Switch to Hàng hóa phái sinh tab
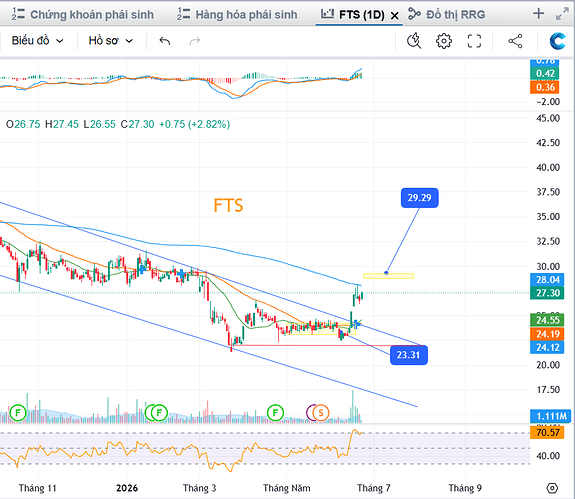This screenshot has width=575, height=499. [237, 14]
